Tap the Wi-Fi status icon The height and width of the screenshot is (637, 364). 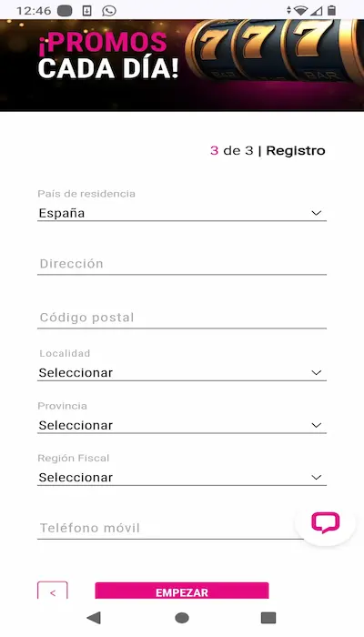[300, 11]
